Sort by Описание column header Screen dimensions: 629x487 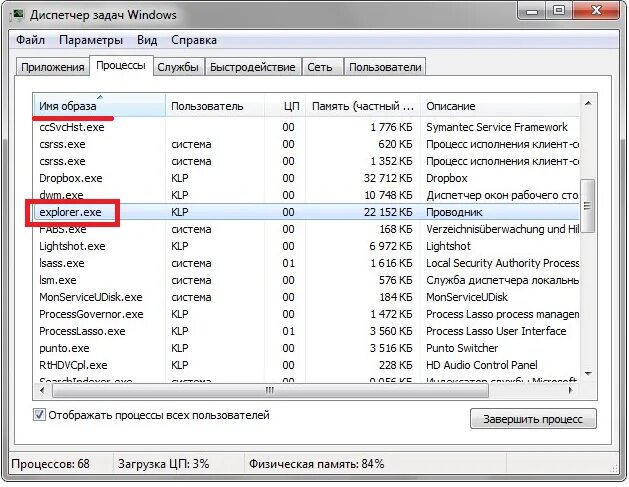tap(500, 106)
